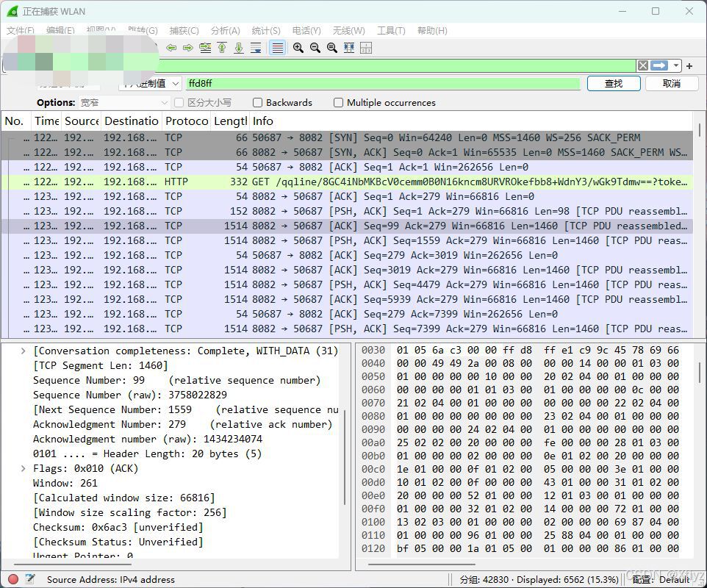Image resolution: width=707 pixels, height=588 pixels.
Task: Open the 分析(A) menu
Action: (226, 31)
